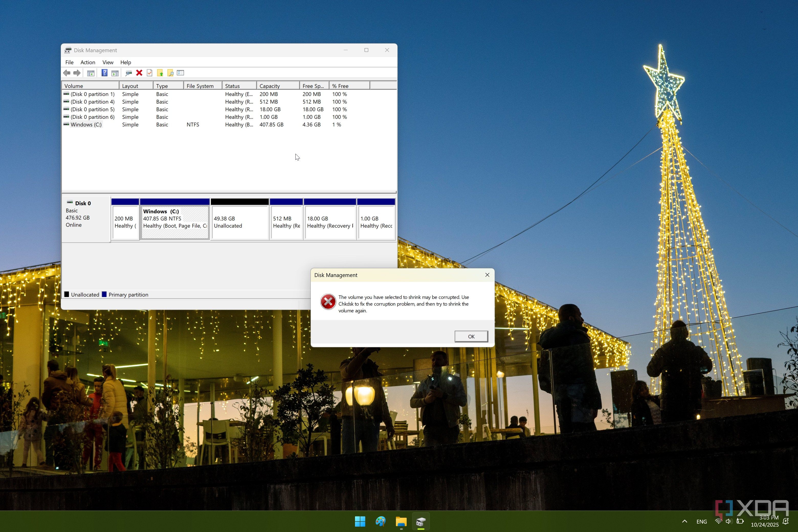The width and height of the screenshot is (798, 532).
Task: Open the File menu
Action: point(69,62)
